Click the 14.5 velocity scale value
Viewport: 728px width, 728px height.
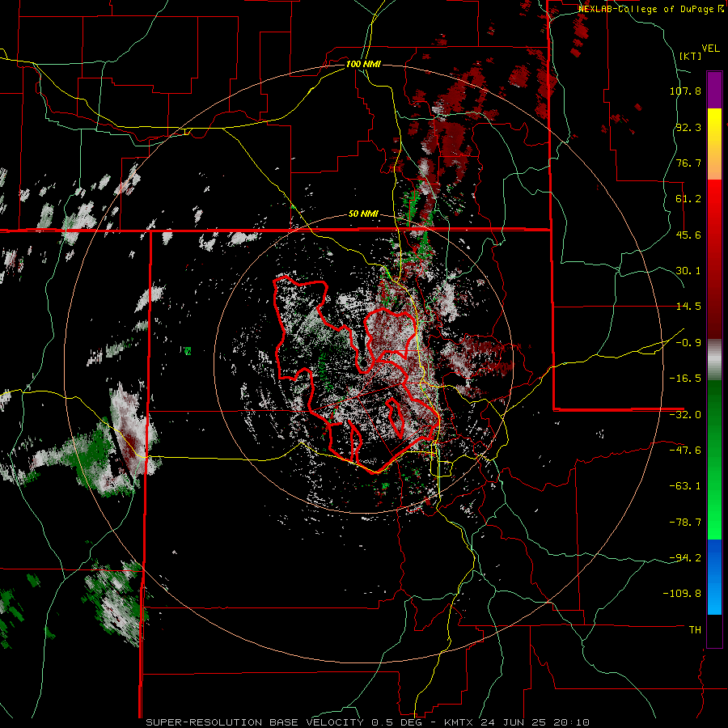click(688, 307)
